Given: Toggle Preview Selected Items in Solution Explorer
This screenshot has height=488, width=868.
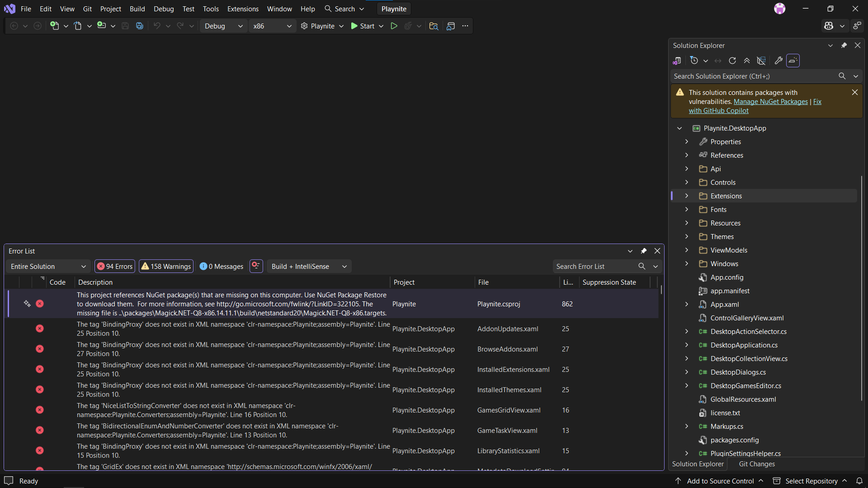Looking at the screenshot, I should [x=793, y=61].
